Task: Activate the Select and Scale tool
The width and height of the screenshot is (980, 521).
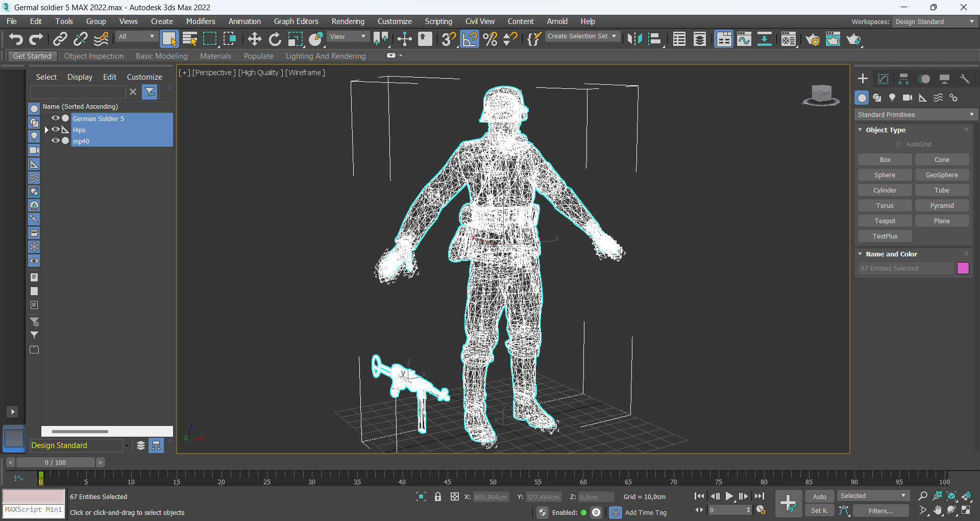Action: 295,39
